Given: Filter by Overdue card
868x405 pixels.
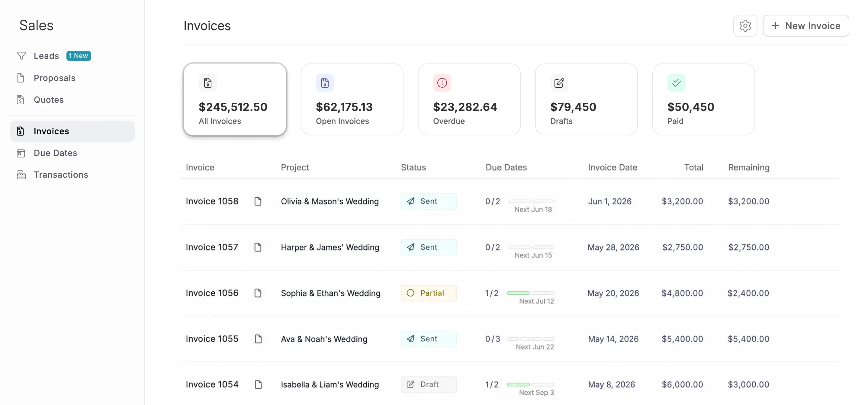Looking at the screenshot, I should (x=469, y=99).
